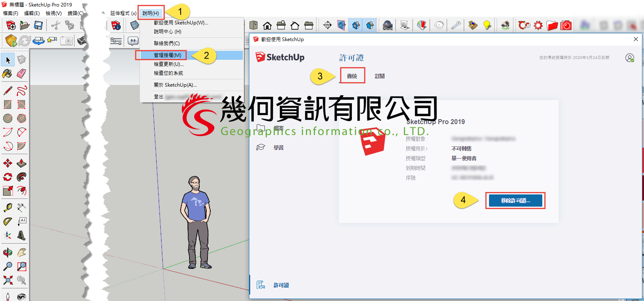Open the 延伸程式 (x) menu

point(123,13)
